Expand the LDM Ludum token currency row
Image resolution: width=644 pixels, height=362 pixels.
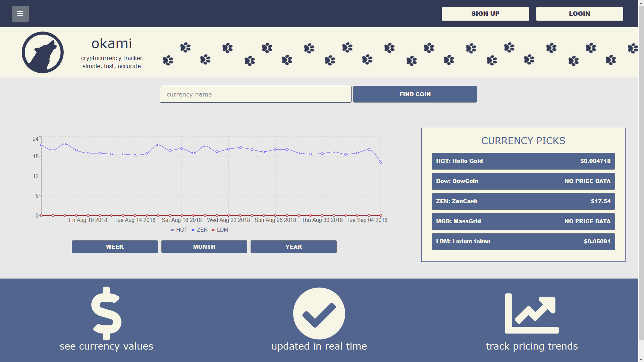(x=523, y=241)
